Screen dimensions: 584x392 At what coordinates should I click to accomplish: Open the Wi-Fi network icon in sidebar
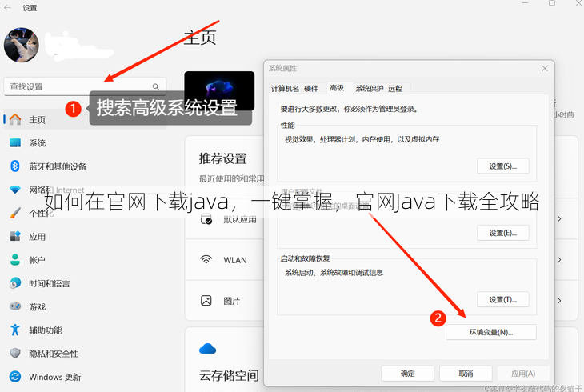click(x=15, y=190)
